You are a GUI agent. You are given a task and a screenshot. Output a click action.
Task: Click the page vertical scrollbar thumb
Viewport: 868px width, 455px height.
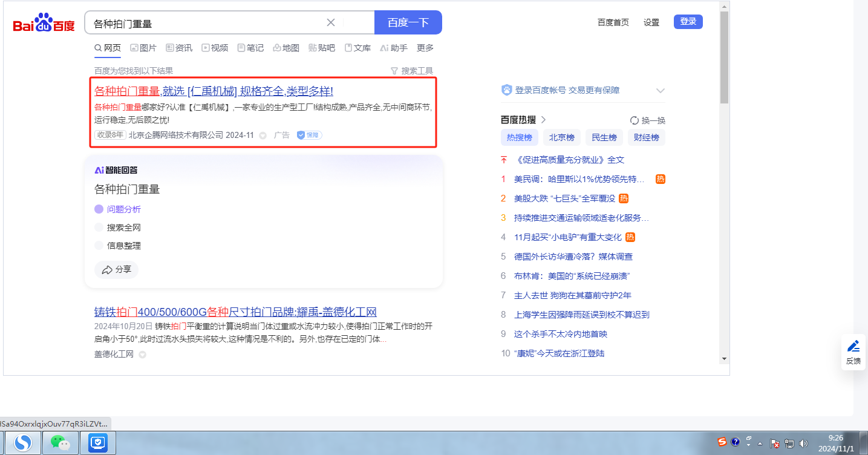[x=724, y=57]
